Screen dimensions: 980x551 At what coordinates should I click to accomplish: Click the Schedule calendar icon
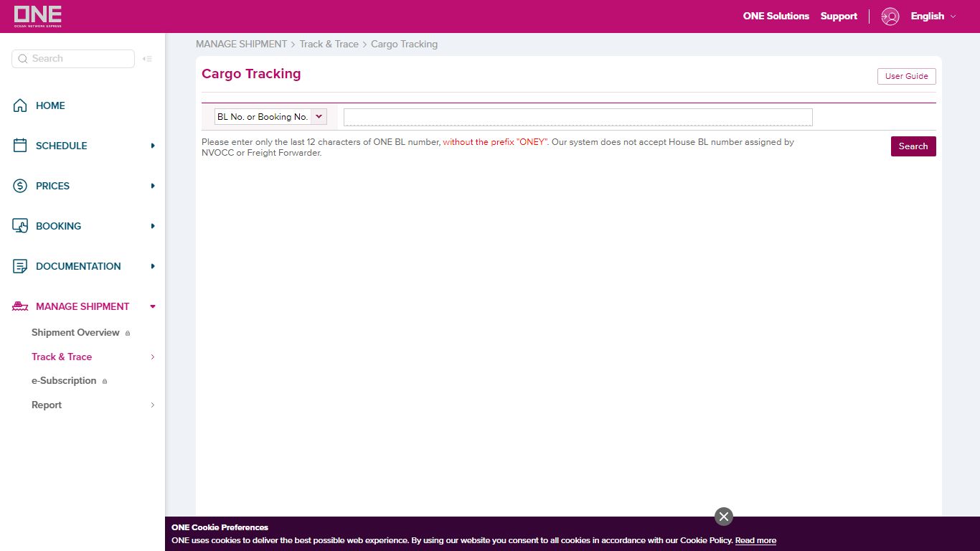coord(20,146)
